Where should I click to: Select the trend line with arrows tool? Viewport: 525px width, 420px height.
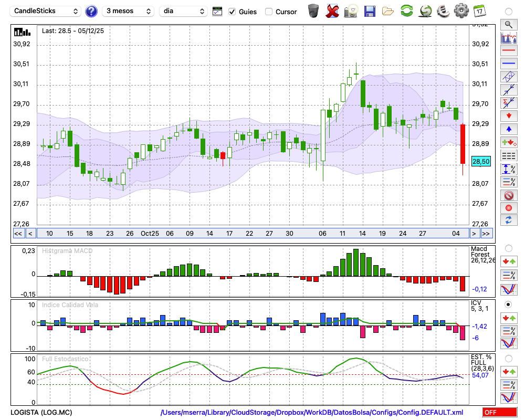coord(509,90)
